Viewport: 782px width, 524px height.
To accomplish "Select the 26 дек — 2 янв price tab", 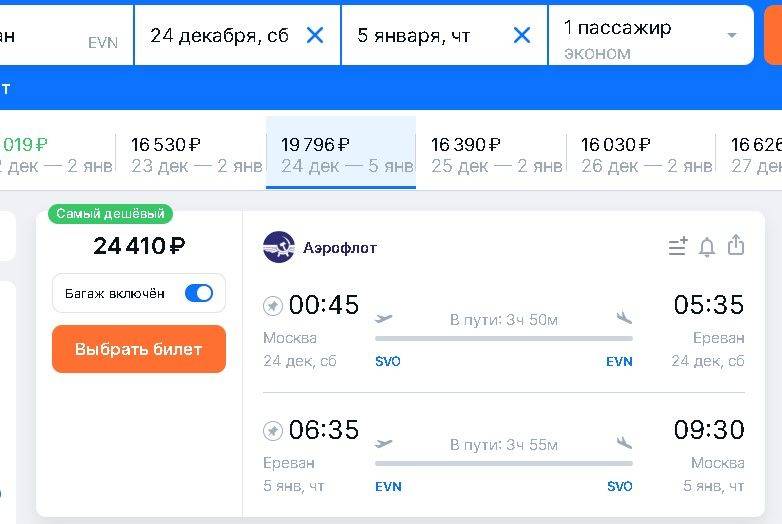I will tap(645, 155).
